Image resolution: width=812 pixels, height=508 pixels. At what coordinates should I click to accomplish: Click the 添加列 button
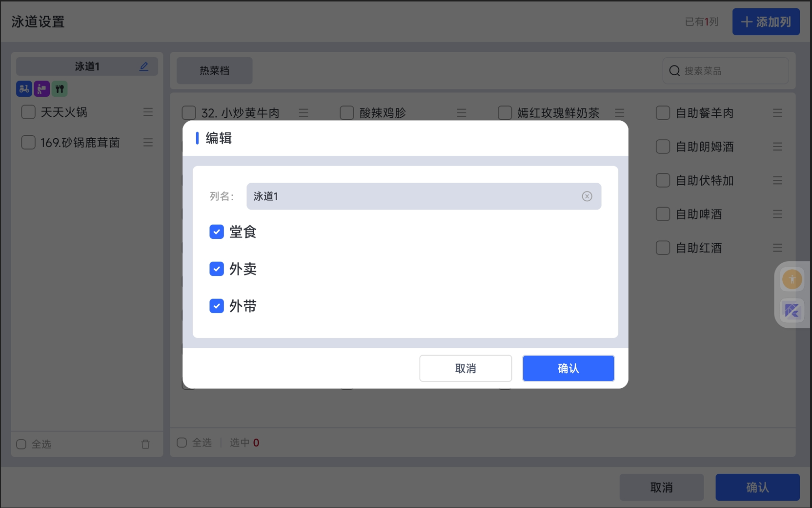766,22
